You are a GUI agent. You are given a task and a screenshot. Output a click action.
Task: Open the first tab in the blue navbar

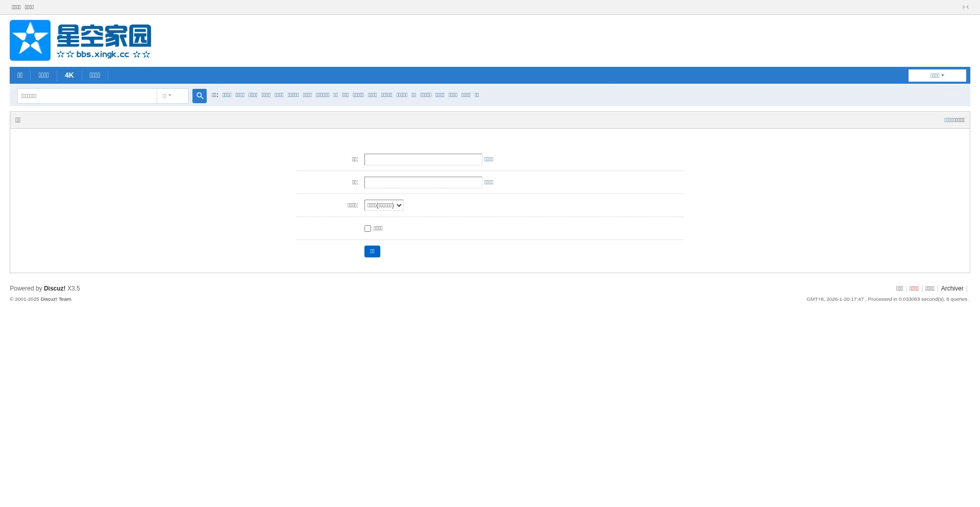coord(20,76)
